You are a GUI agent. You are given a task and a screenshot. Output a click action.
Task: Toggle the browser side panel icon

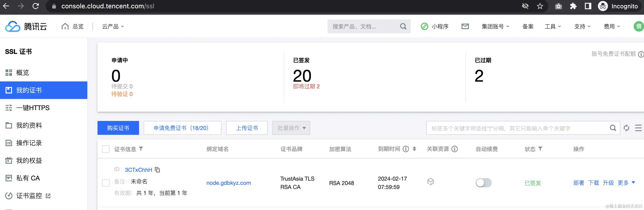pos(588,6)
